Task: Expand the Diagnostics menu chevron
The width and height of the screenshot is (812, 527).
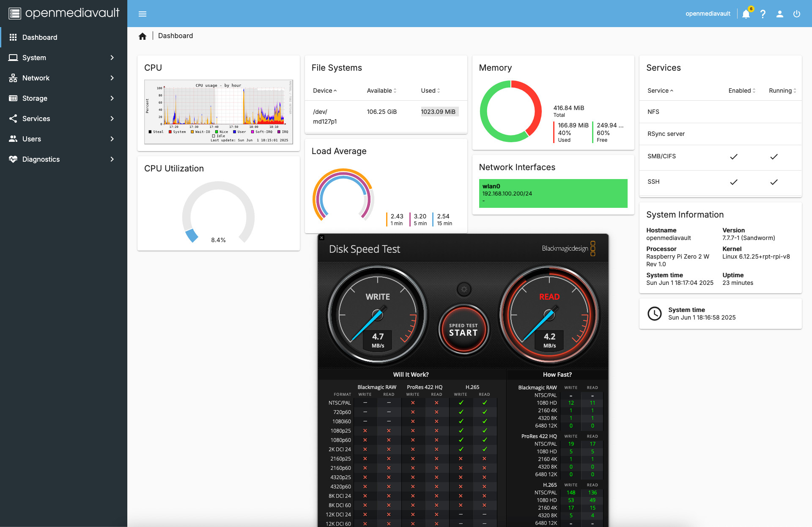Action: 112,159
